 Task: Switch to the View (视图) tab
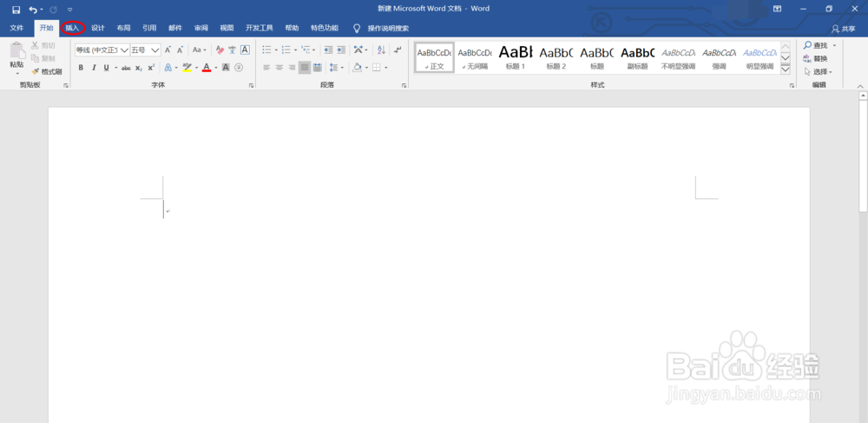227,28
